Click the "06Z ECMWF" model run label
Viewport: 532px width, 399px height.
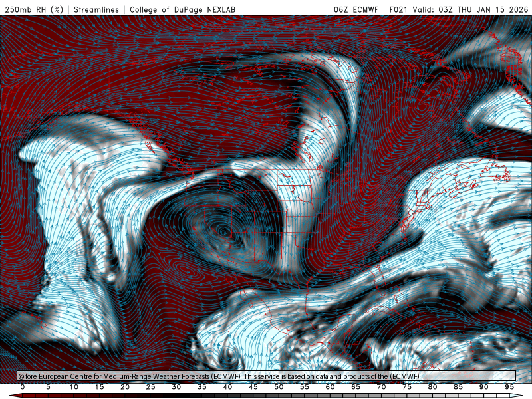[356, 9]
